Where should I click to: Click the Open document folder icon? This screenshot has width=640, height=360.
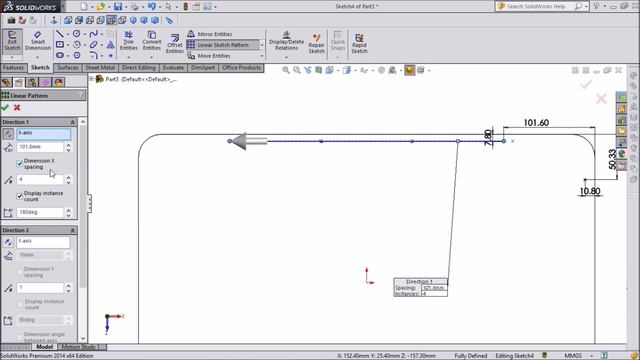(100, 7)
